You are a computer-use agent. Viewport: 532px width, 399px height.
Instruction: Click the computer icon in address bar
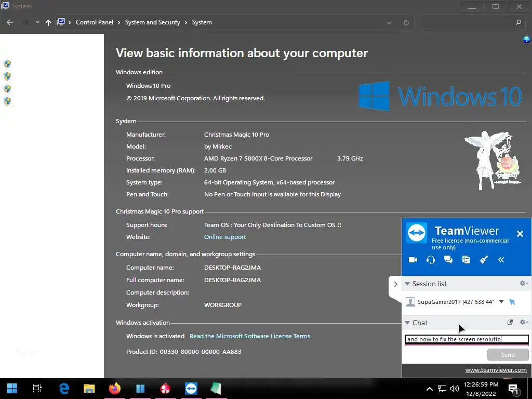coord(61,22)
